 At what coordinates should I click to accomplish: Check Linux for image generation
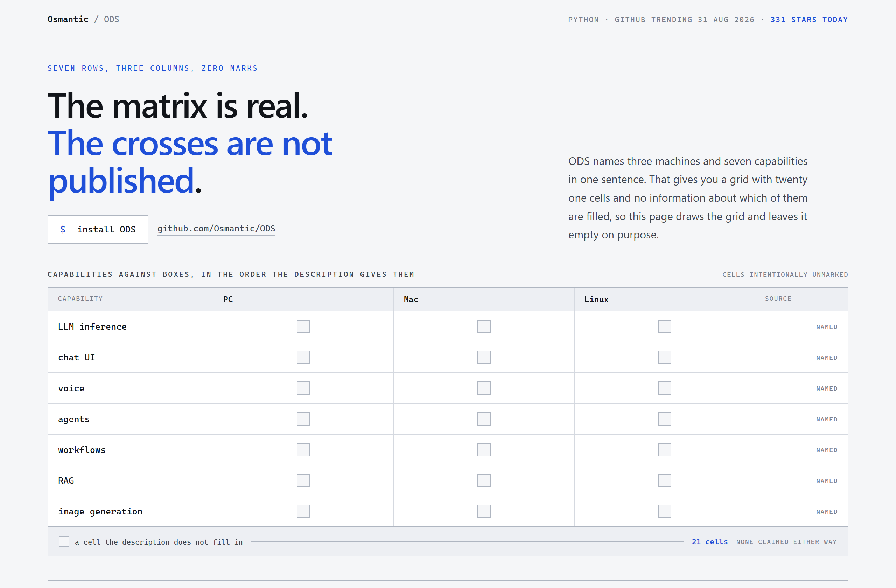664,512
